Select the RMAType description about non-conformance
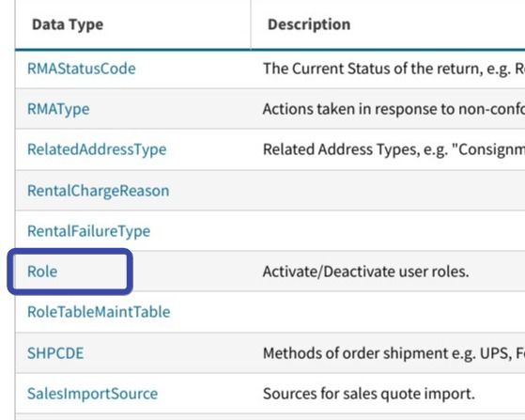The width and height of the screenshot is (525, 420). click(394, 109)
